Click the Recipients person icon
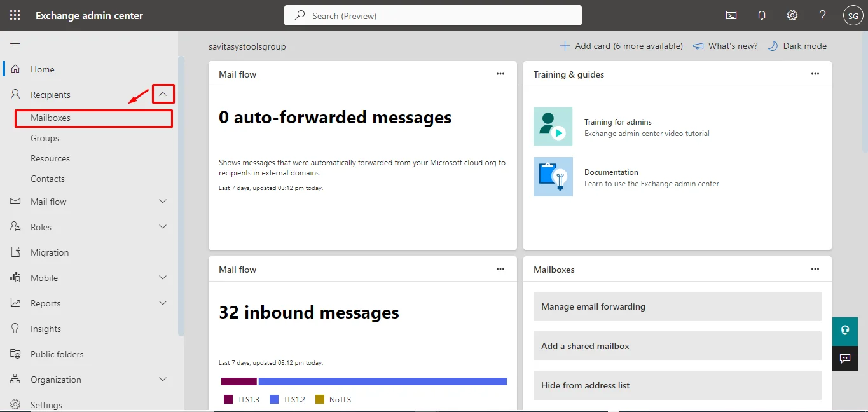This screenshot has width=868, height=412. 16,94
